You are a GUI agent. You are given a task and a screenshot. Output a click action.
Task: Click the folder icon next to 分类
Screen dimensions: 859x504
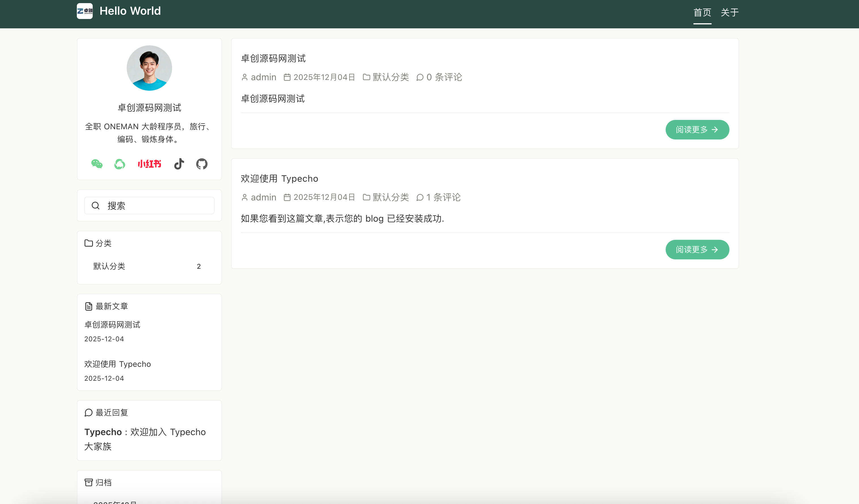point(88,243)
